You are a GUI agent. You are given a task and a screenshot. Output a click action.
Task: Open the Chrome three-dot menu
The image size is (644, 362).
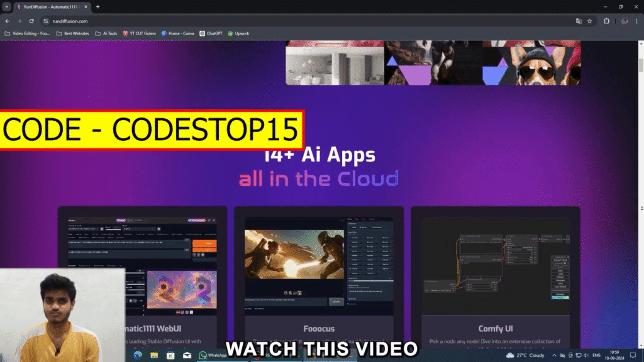636,21
